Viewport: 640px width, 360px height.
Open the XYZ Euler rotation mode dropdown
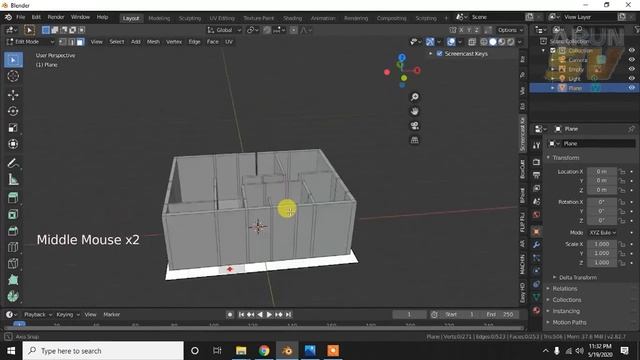pyautogui.click(x=602, y=232)
